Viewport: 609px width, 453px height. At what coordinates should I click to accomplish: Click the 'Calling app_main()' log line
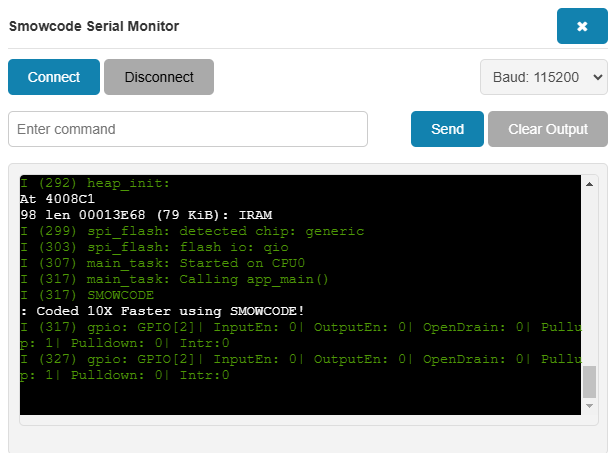[x=174, y=279]
